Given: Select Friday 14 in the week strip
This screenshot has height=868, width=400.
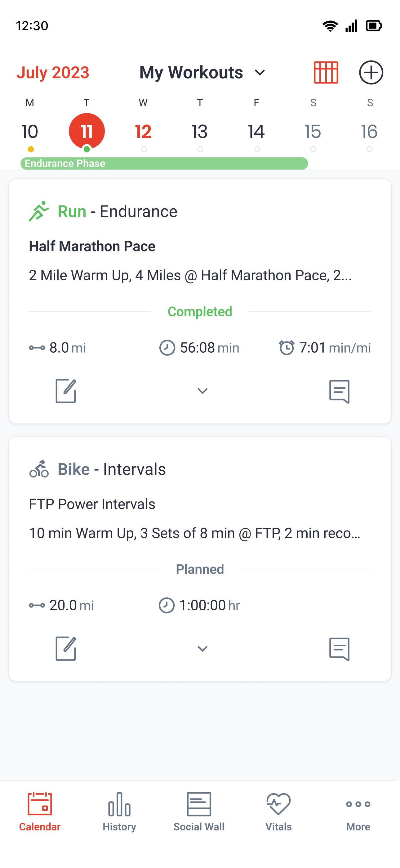Looking at the screenshot, I should click(256, 131).
